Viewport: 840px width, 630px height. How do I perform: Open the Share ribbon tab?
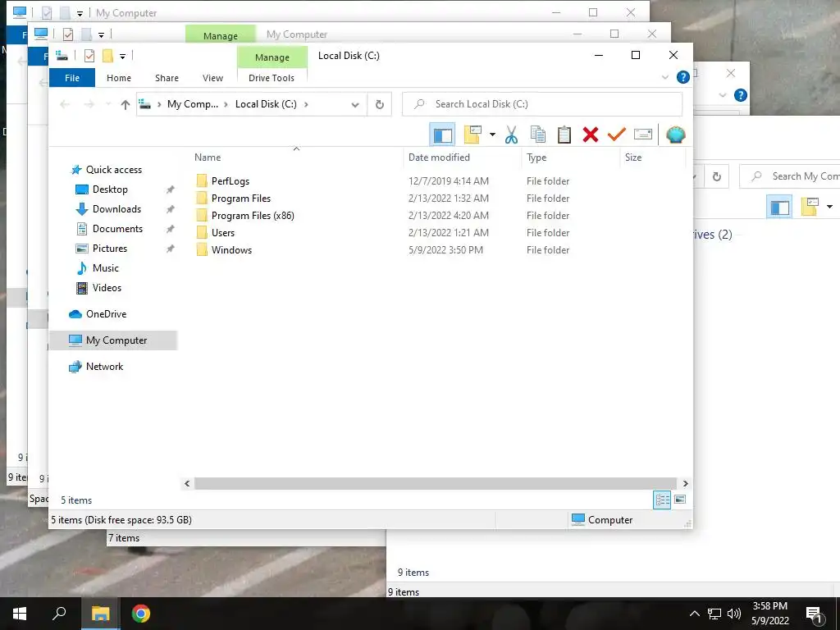167,78
